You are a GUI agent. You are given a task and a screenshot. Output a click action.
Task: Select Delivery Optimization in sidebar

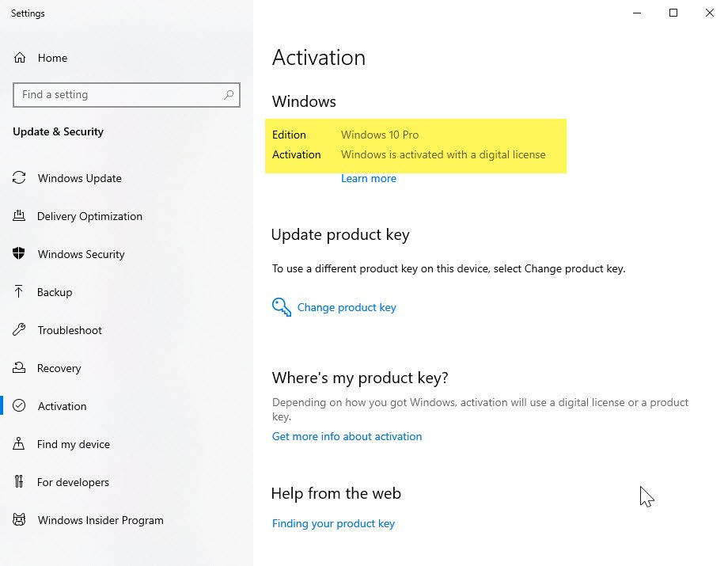[x=89, y=216]
